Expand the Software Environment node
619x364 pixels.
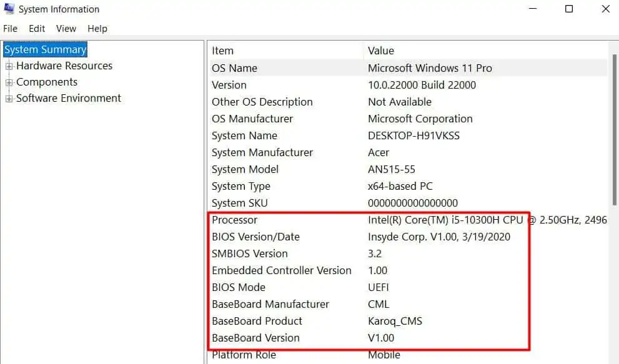[x=9, y=99]
